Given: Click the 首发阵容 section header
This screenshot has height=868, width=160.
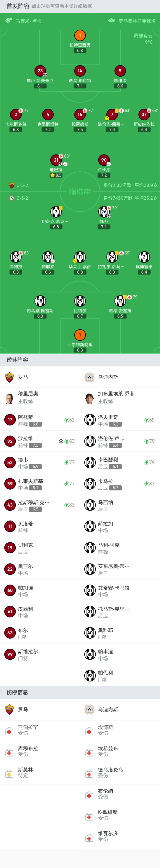Looking at the screenshot, I should pyautogui.click(x=18, y=6).
